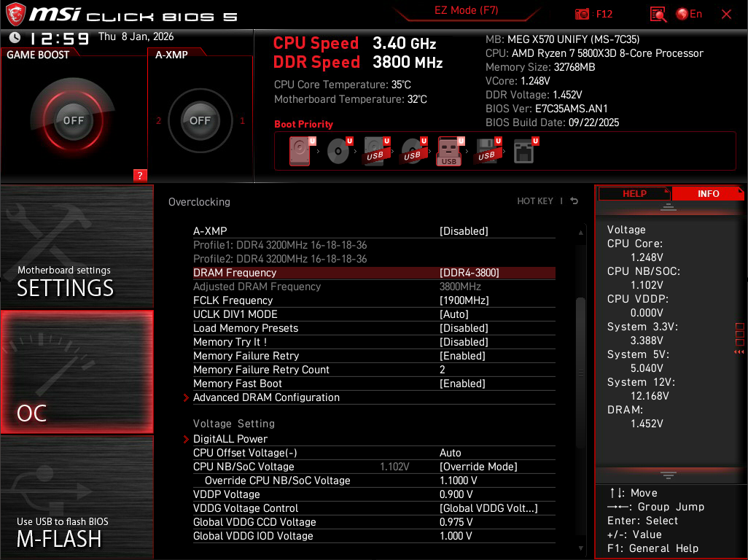Open the FCLK Frequency [1900MHz] dropdown
Image resolution: width=748 pixels, height=560 pixels.
click(x=374, y=300)
